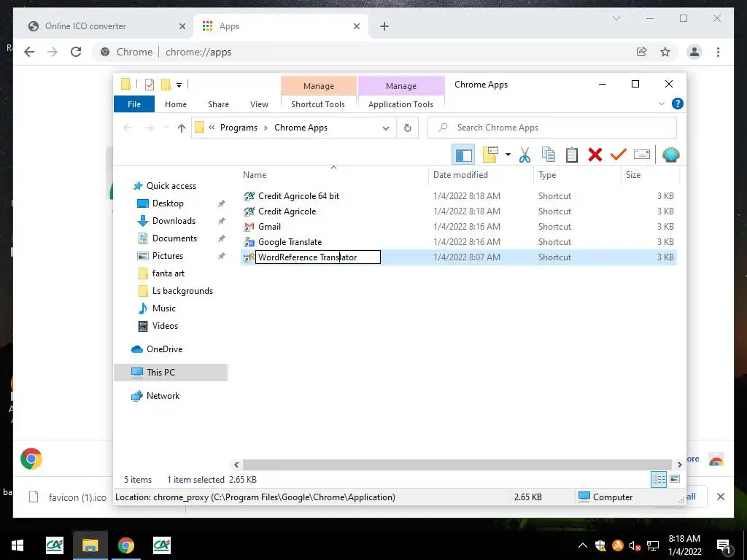Click the Properties checkmark icon in title bar
The image size is (747, 560).
tap(150, 85)
